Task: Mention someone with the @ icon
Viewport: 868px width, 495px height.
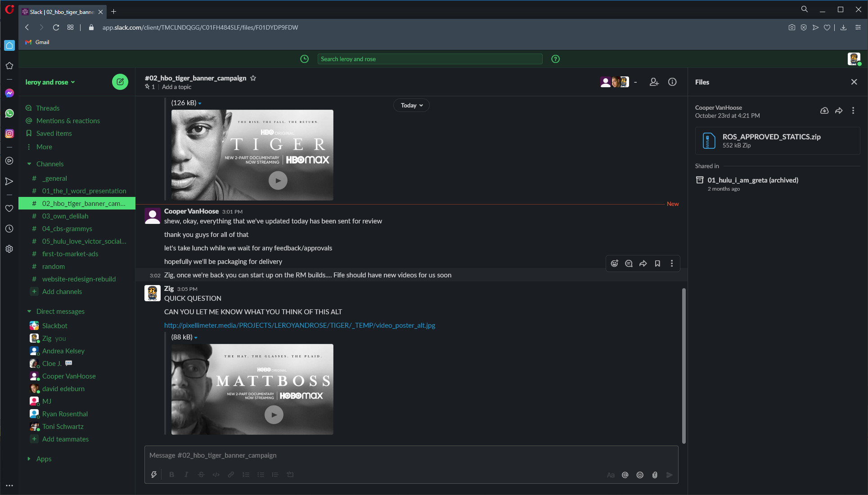Action: [x=625, y=475]
